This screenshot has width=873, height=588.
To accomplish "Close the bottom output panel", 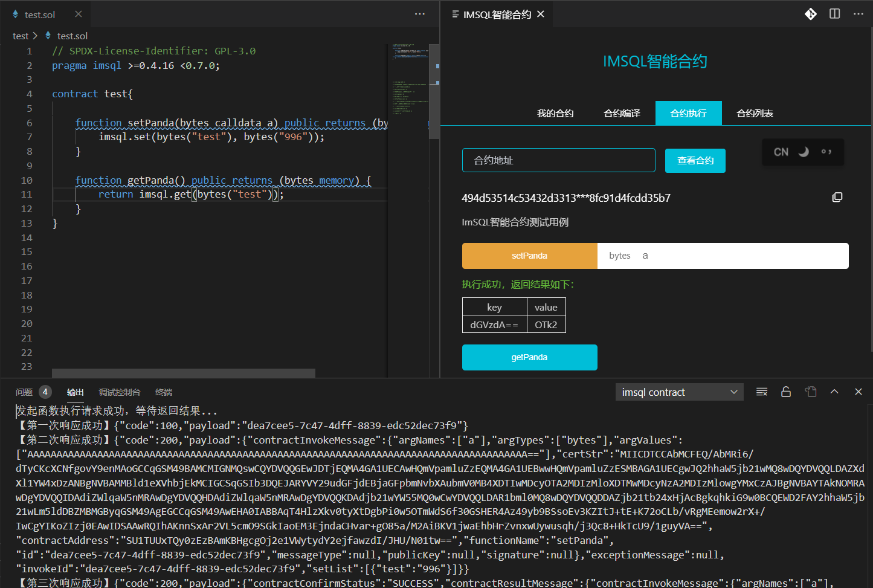I will tap(859, 392).
